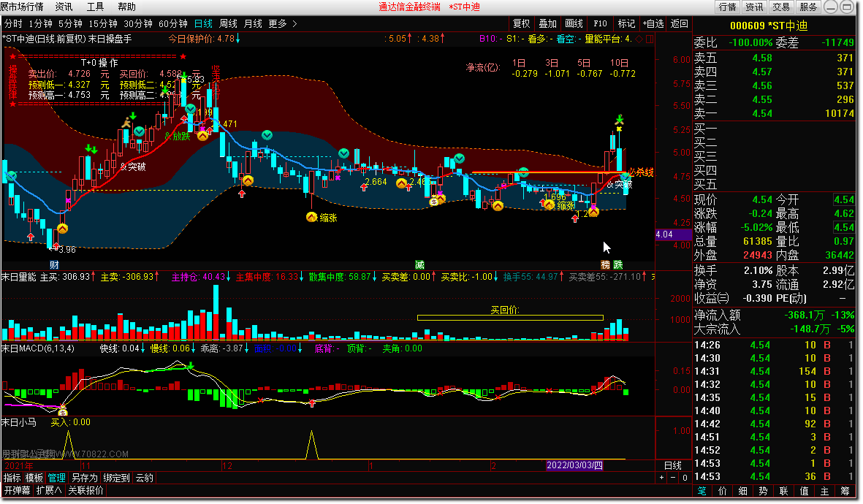Click the 日线 period label at bottom right of chart

click(x=672, y=465)
